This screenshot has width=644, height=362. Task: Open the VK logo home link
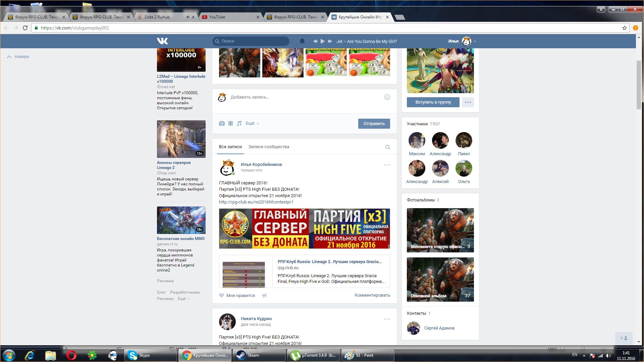(x=162, y=41)
